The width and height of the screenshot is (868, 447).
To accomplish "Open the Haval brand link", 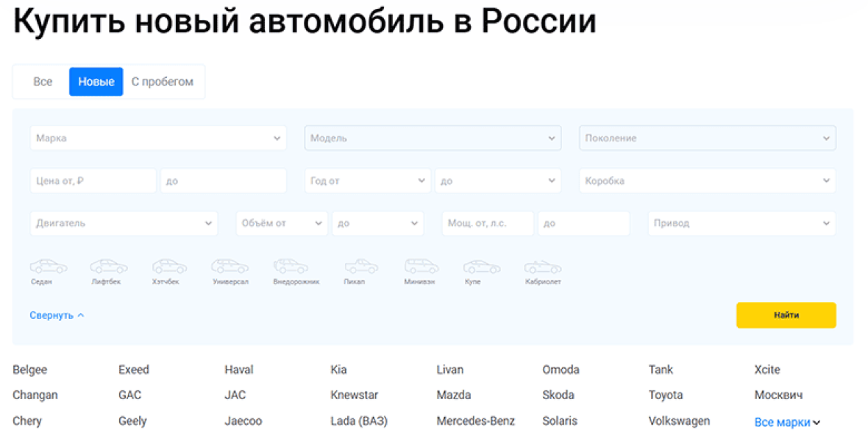I will pyautogui.click(x=239, y=370).
